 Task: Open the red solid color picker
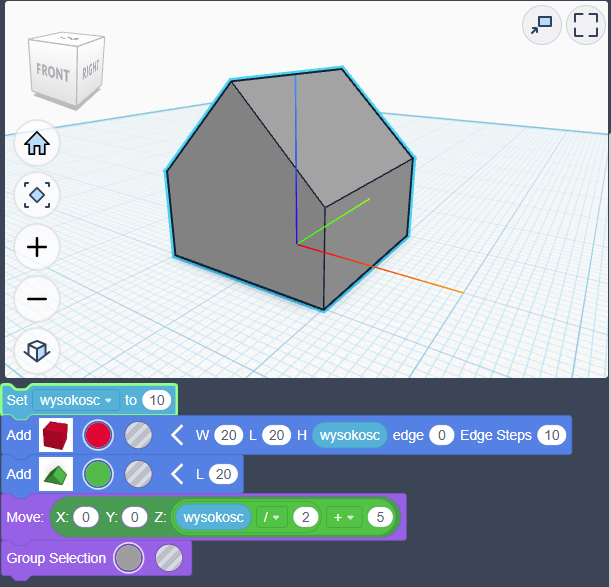point(98,435)
